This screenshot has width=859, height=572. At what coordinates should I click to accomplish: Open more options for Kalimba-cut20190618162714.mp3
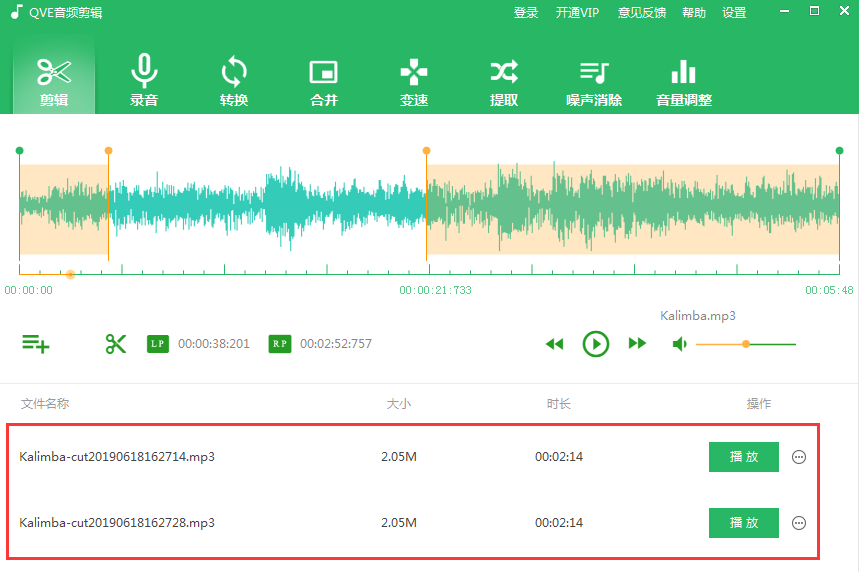799,457
